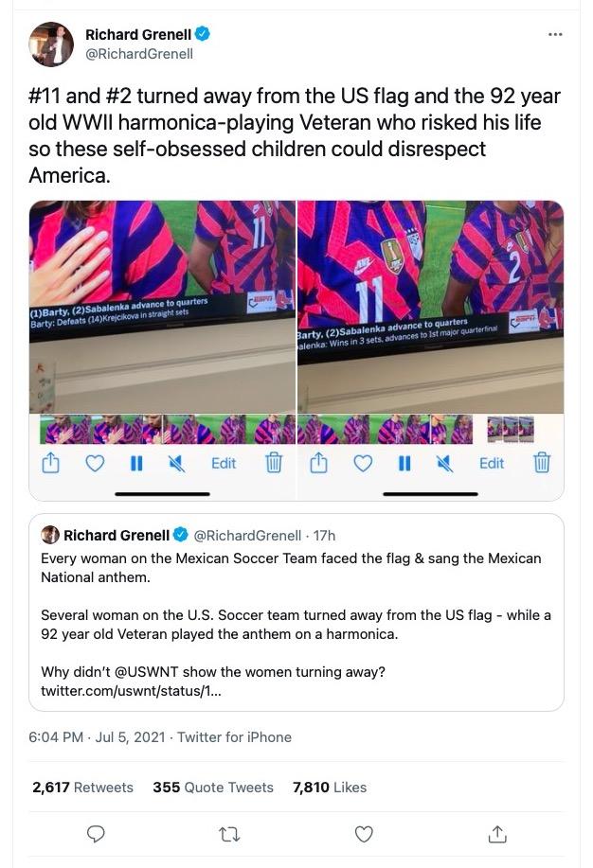This screenshot has width=593, height=868.
Task: Open the three-dot more options menu
Action: (555, 35)
